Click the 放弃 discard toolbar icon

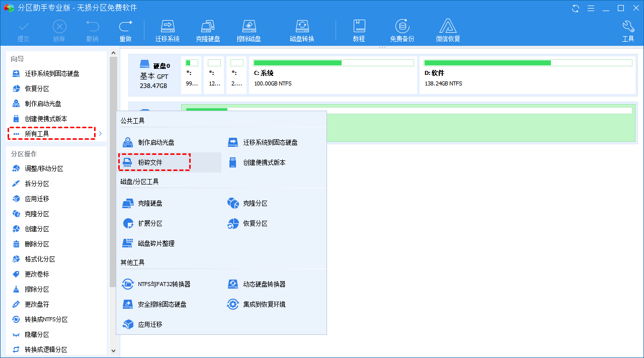59,31
